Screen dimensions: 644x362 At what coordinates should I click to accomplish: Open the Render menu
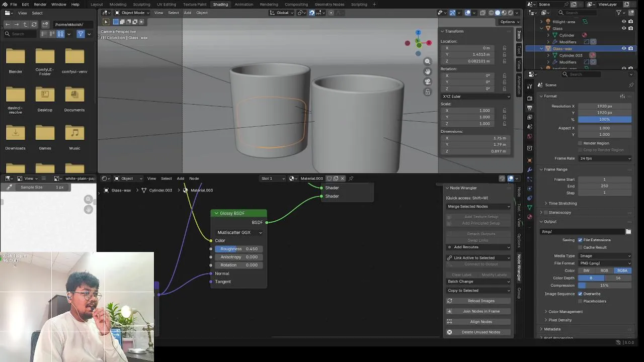click(x=40, y=5)
